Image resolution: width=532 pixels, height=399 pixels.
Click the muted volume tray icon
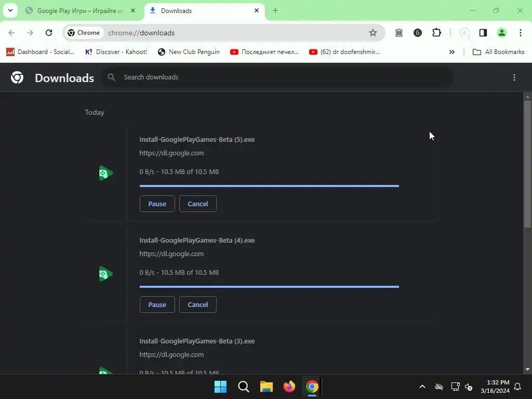click(469, 387)
